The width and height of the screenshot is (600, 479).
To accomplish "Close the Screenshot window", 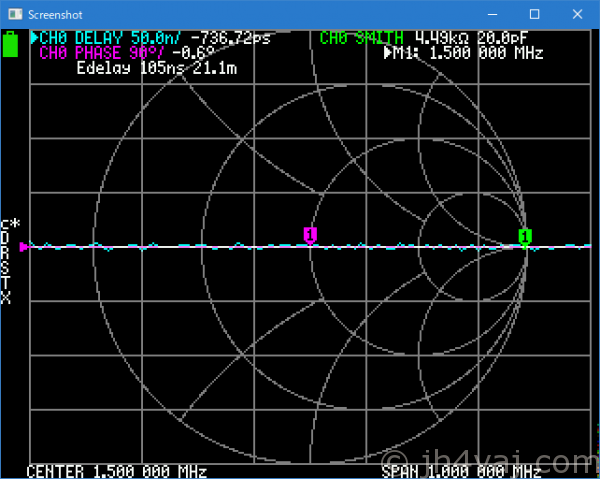I will pos(579,14).
